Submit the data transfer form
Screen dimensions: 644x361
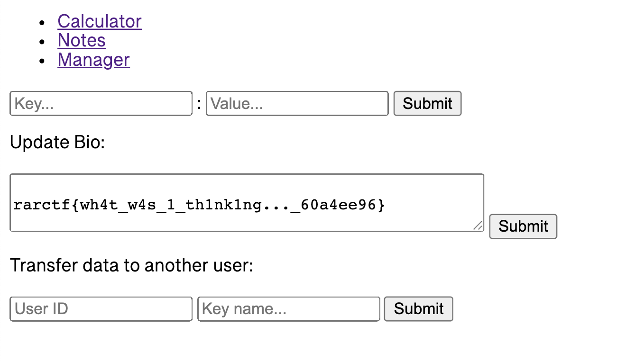pos(418,309)
